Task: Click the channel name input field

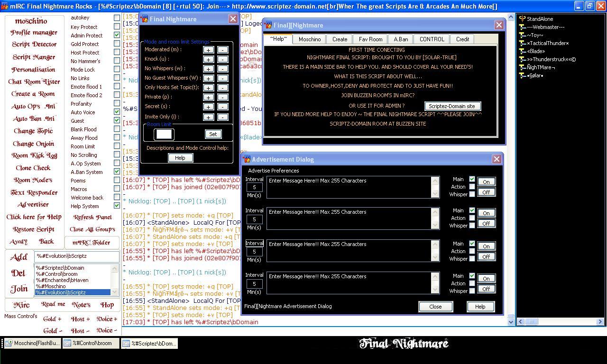Action: pos(76,256)
